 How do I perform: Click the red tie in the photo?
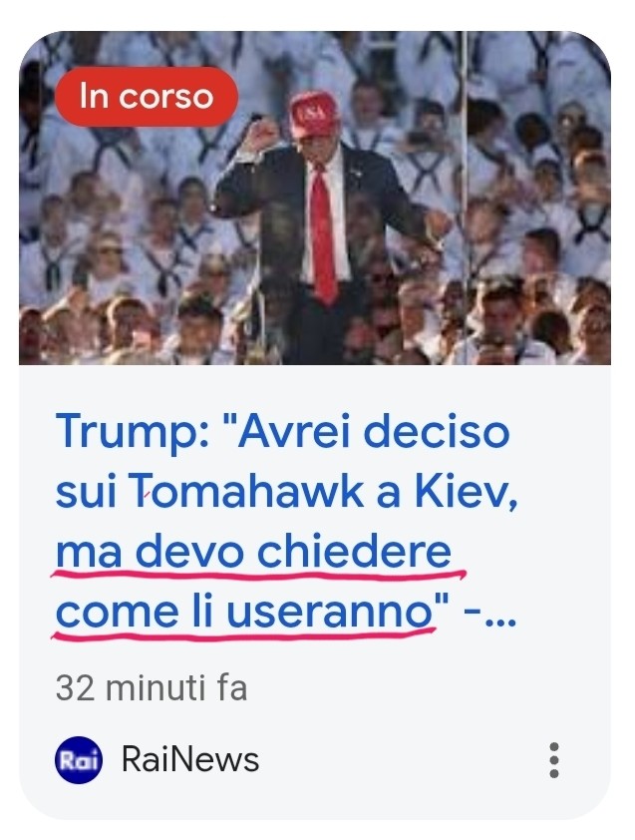[323, 233]
